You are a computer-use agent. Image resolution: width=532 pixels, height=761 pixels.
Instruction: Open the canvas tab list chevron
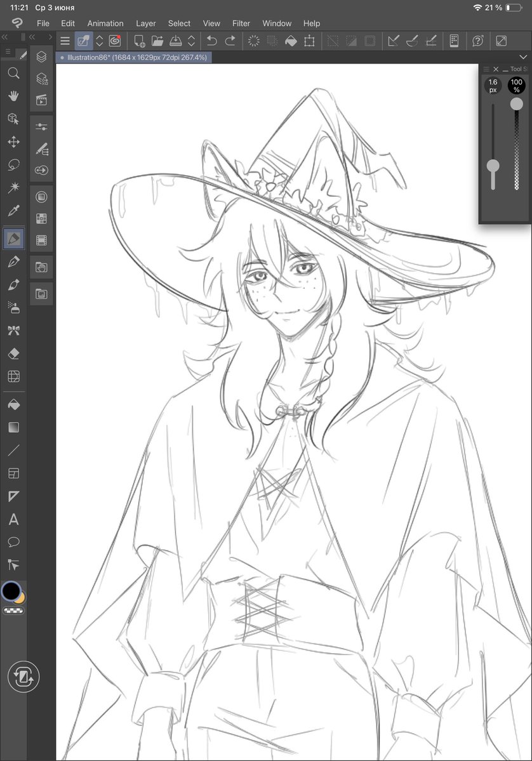pos(522,56)
